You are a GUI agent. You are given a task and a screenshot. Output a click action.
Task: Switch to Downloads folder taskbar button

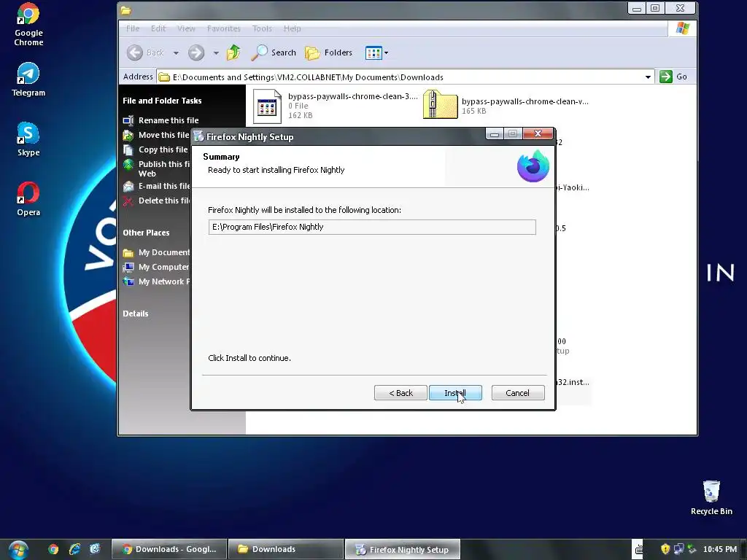coord(286,549)
